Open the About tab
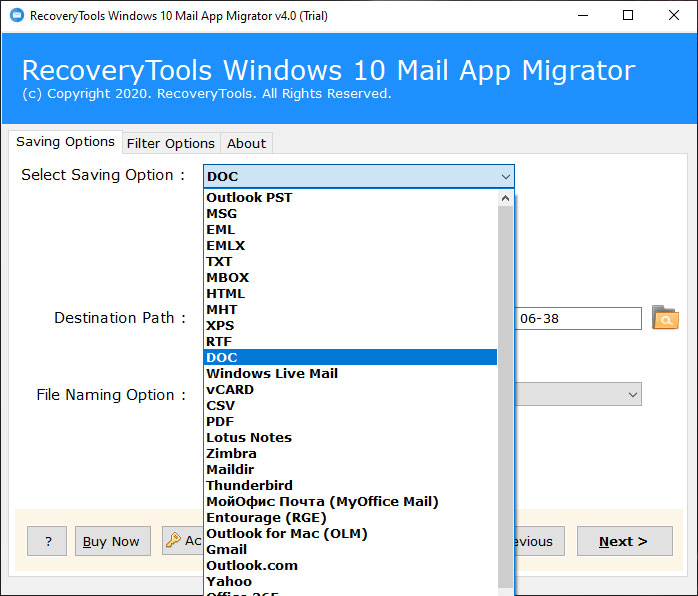 tap(246, 143)
